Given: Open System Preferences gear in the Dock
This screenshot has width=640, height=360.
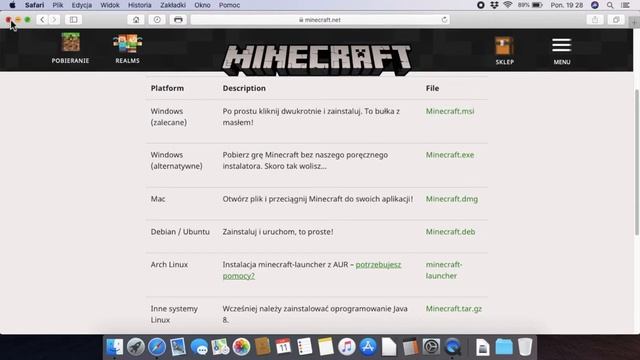Looking at the screenshot, I should (x=431, y=347).
